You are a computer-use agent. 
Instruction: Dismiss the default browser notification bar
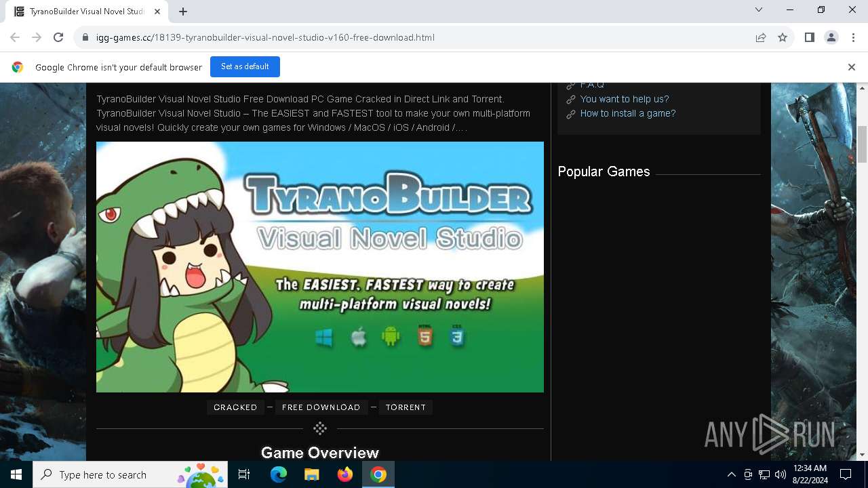click(852, 67)
